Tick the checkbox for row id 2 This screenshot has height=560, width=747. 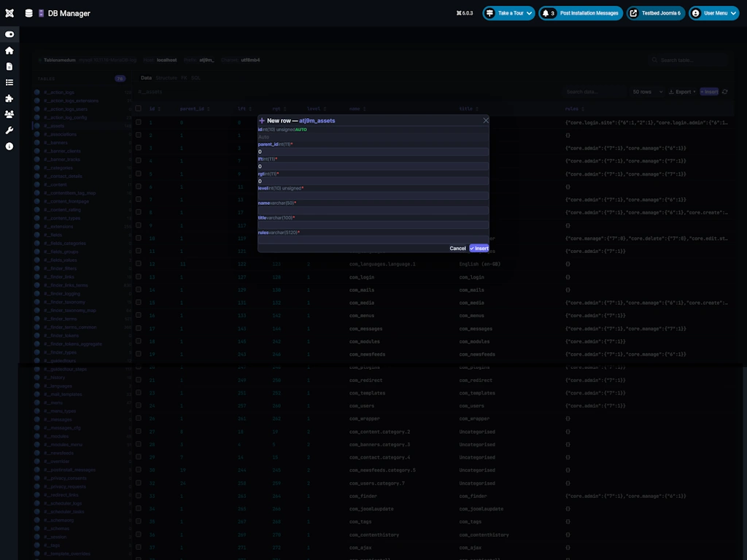[139, 135]
